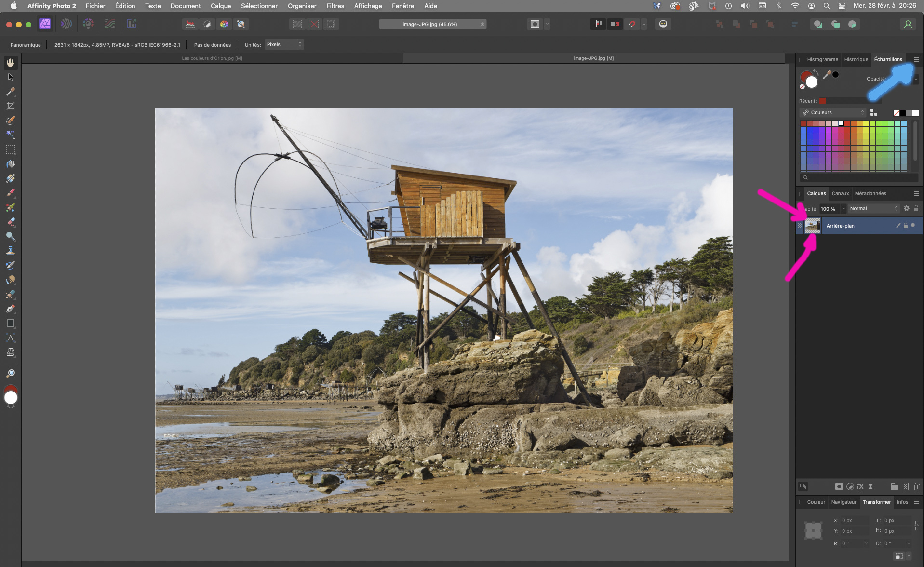Open the Calque menu
Screen dimensions: 924x567
(221, 6)
